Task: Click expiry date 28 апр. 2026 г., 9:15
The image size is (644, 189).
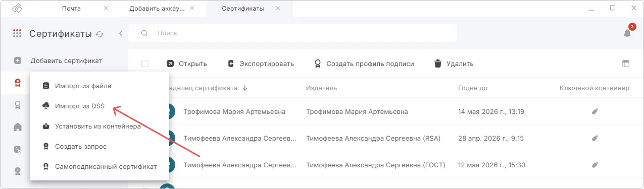Action: click(x=490, y=138)
